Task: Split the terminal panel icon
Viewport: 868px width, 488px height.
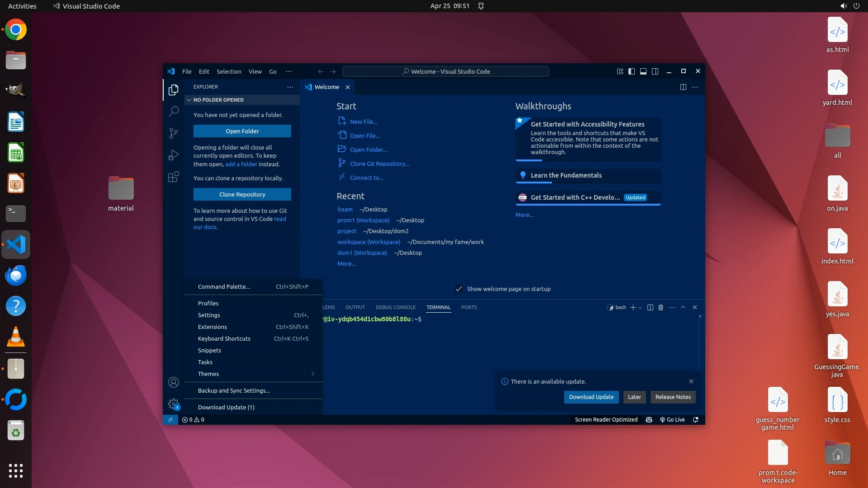Action: [x=650, y=307]
